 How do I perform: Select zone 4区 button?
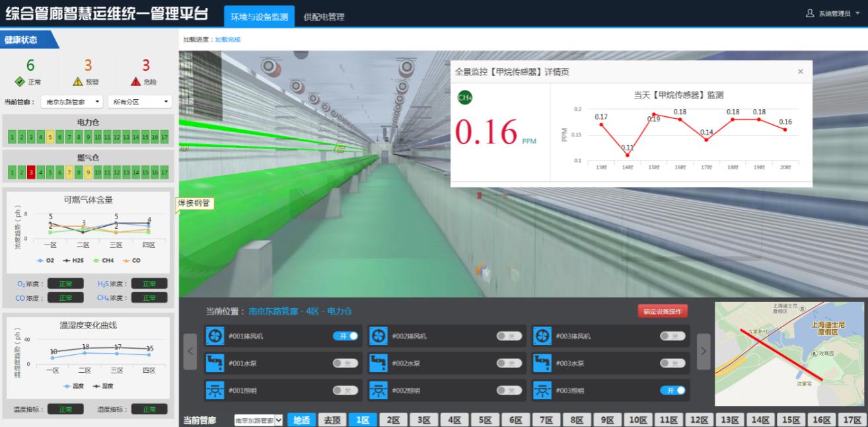tap(454, 420)
